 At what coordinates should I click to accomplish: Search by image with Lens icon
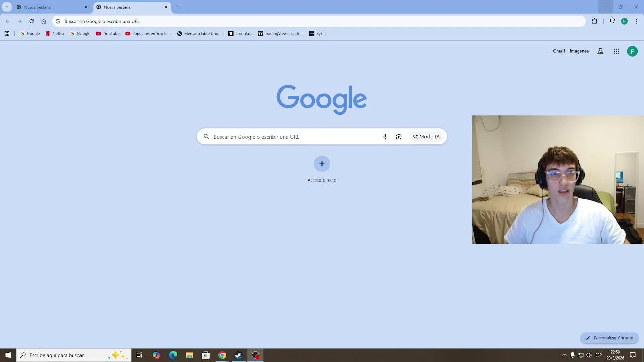tap(399, 137)
